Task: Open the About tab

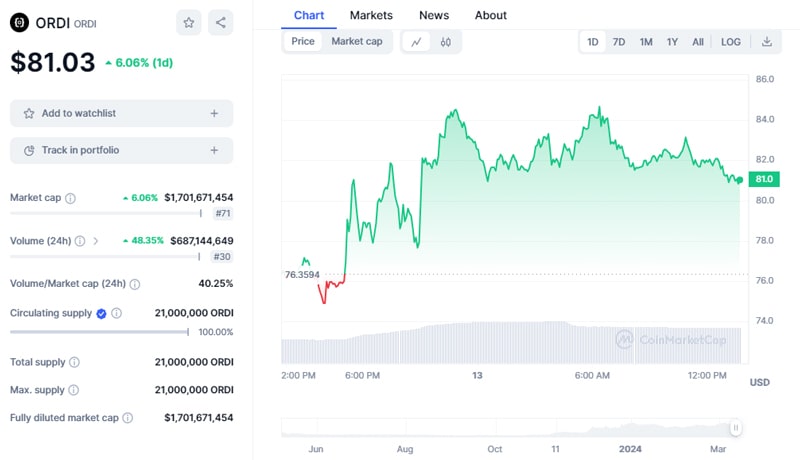Action: tap(491, 15)
